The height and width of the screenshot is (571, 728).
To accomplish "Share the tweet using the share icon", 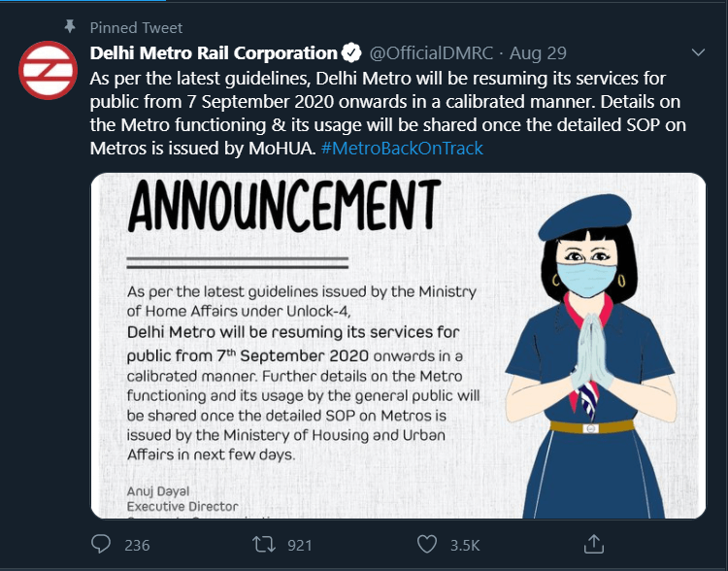I will coord(594,544).
